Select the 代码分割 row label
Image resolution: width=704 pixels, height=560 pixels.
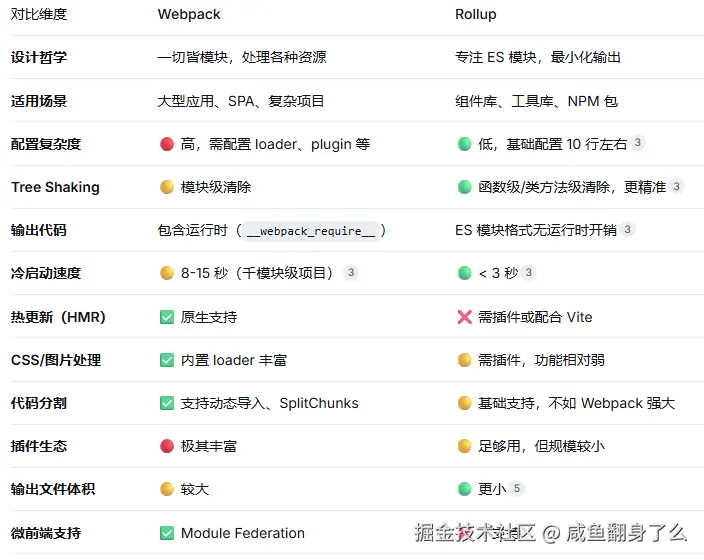[39, 403]
